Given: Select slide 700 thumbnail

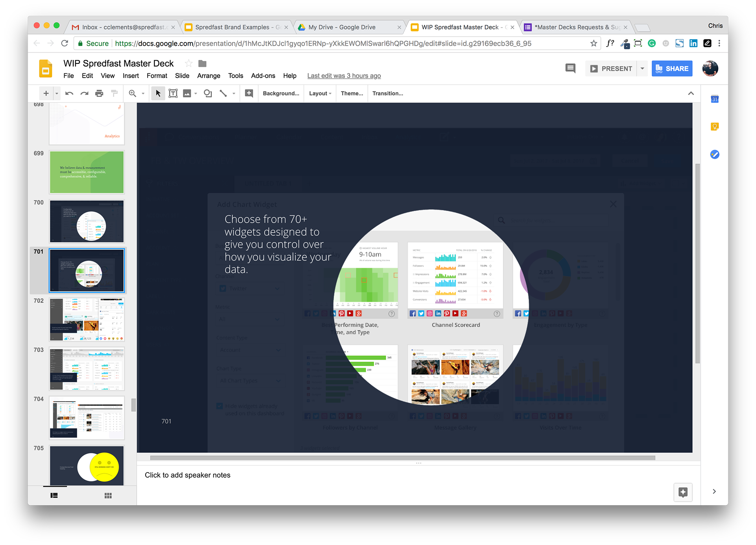Looking at the screenshot, I should point(87,221).
